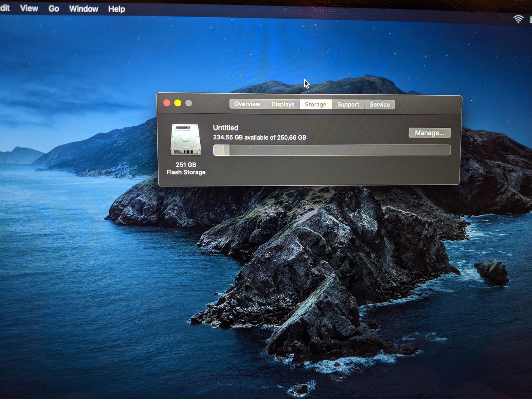532x399 pixels.
Task: Click the gray zoom window button
Action: pyautogui.click(x=189, y=103)
